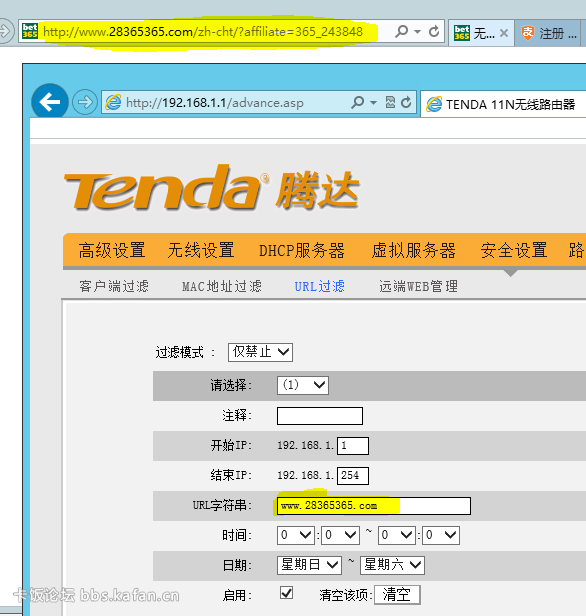Image resolution: width=586 pixels, height=616 pixels.
Task: Refresh the 28365365.com page
Action: pyautogui.click(x=434, y=31)
